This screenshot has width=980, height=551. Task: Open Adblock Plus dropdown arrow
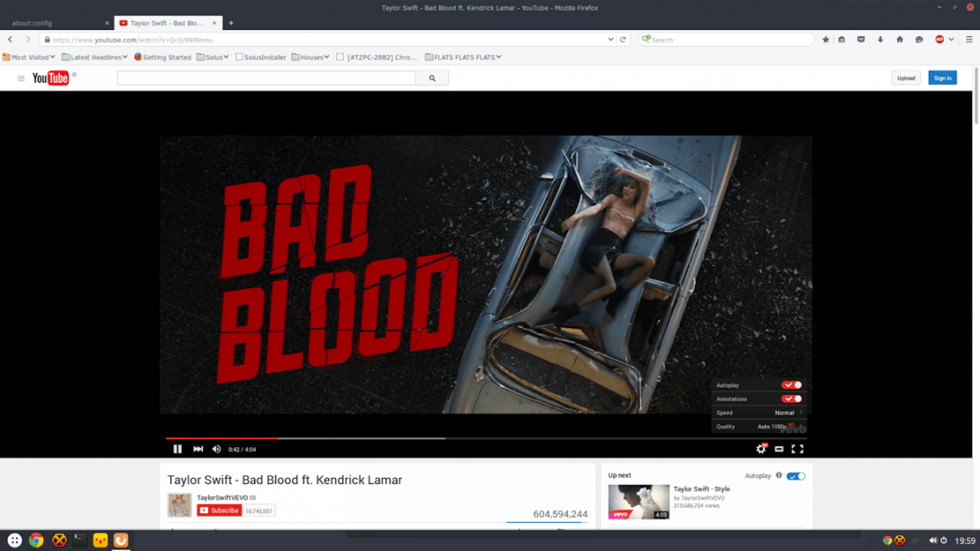point(951,40)
